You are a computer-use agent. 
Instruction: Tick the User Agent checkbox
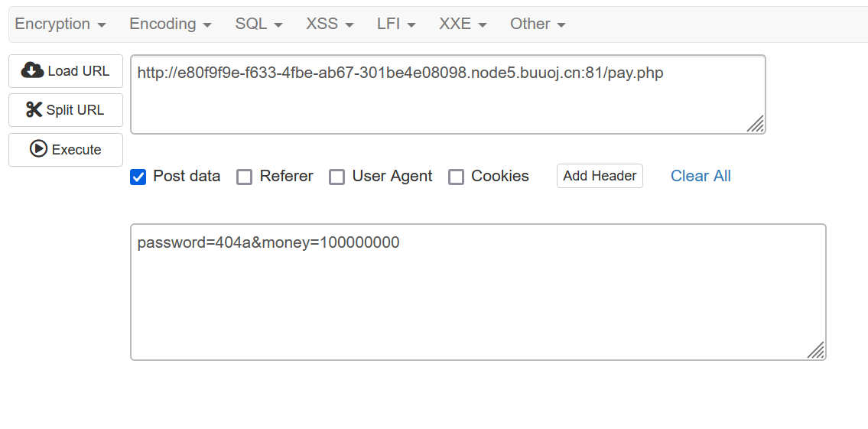click(x=337, y=177)
